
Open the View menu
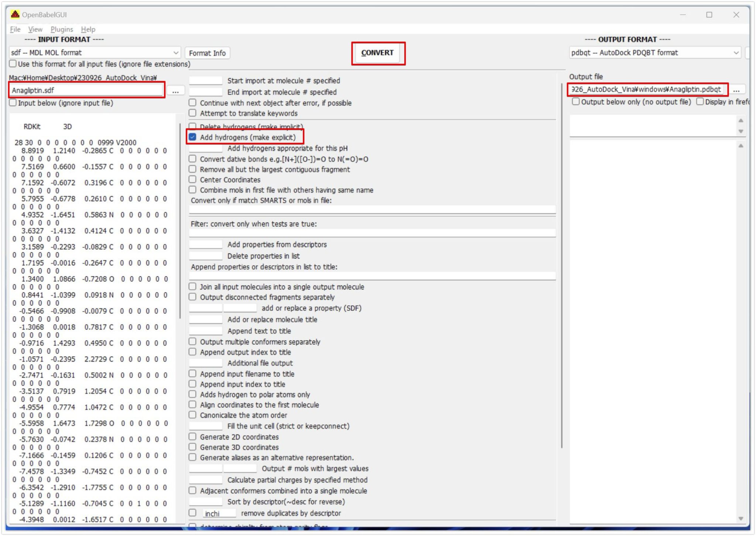click(35, 29)
